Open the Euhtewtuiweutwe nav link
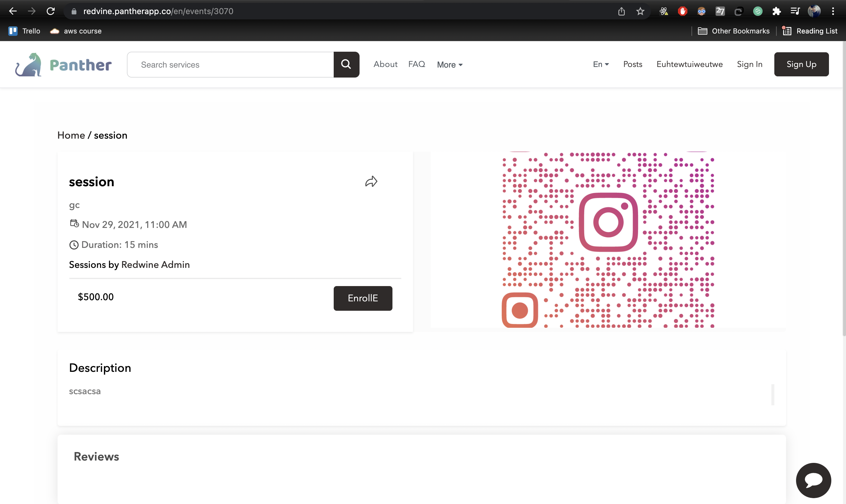Viewport: 846px width, 504px height. (x=689, y=64)
